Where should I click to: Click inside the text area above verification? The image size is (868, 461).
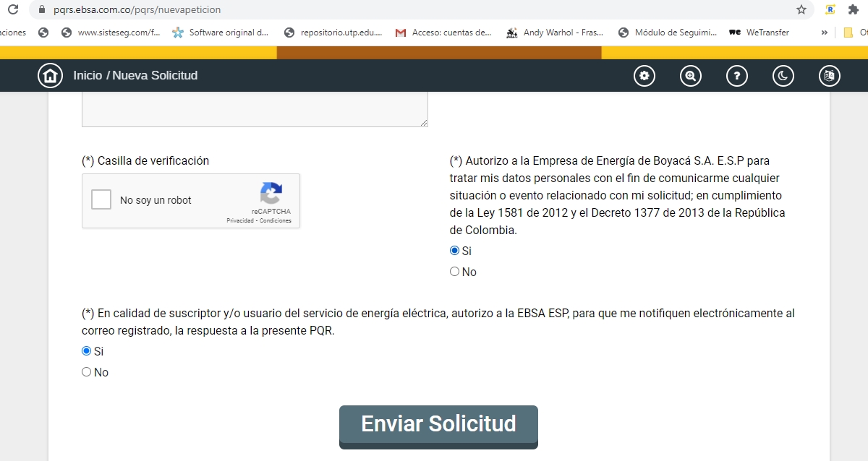(x=255, y=110)
